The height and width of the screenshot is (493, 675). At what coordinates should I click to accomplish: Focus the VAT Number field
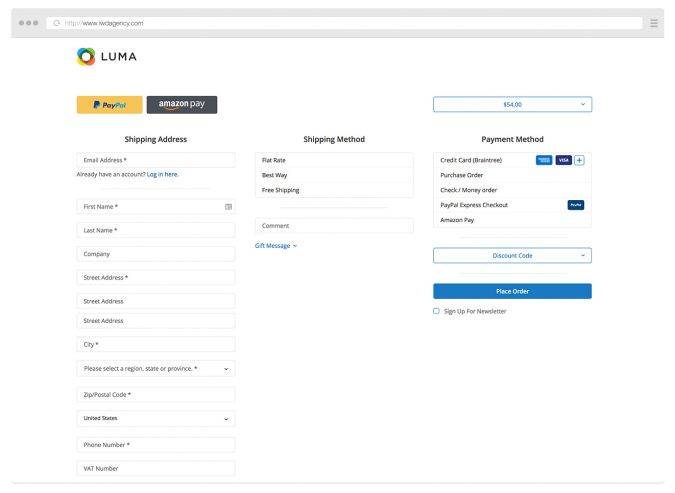156,468
